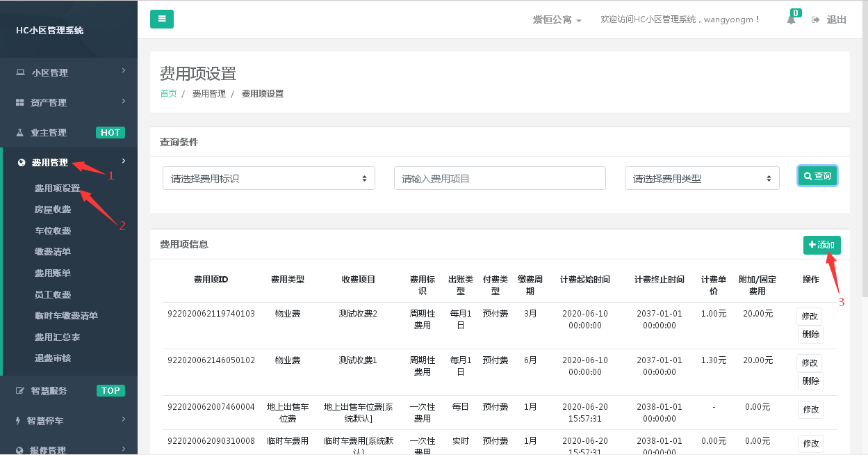868x455 pixels.
Task: Go to 缴费清单 submenu item
Action: click(53, 251)
